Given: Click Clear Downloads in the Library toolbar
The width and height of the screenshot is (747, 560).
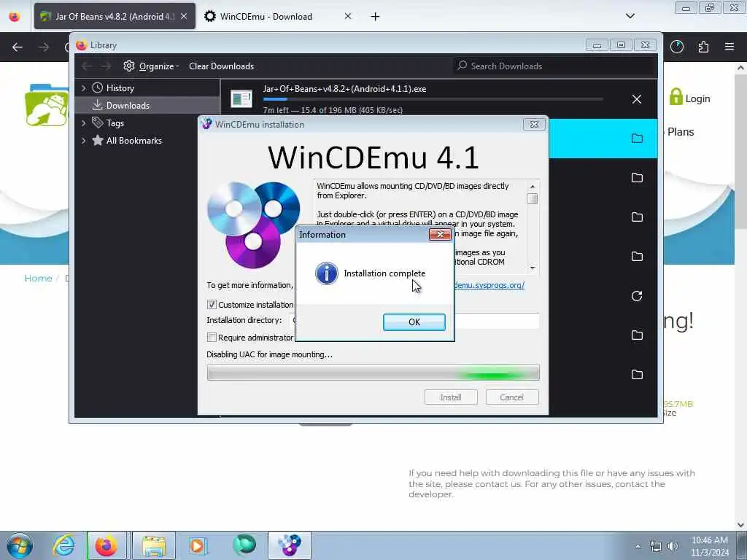Looking at the screenshot, I should [221, 66].
